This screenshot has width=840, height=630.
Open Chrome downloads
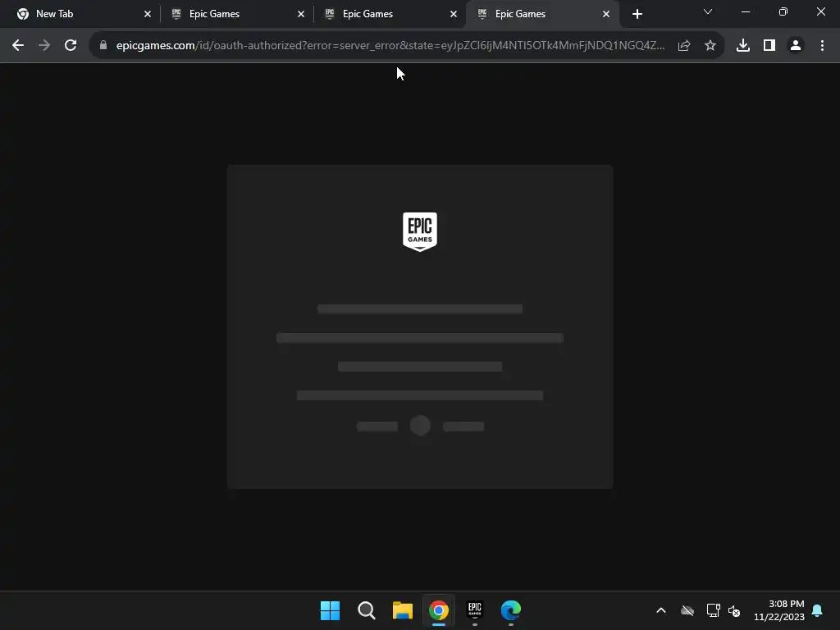pos(743,46)
